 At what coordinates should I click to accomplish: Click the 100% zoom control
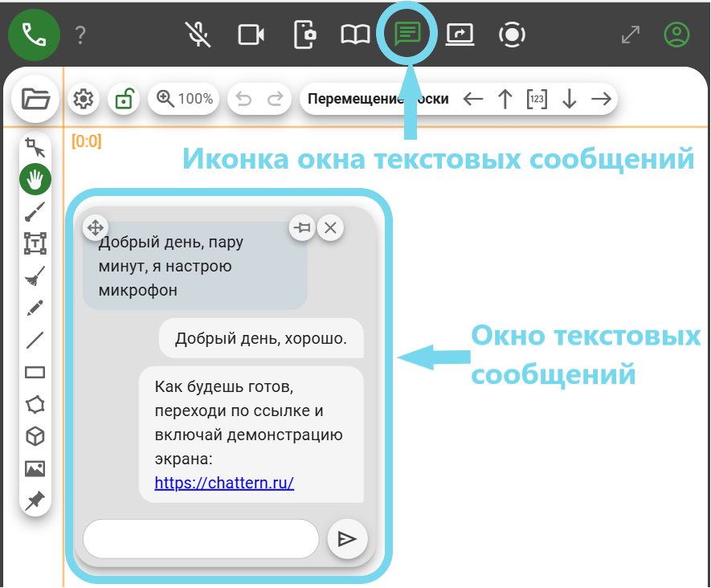[186, 99]
